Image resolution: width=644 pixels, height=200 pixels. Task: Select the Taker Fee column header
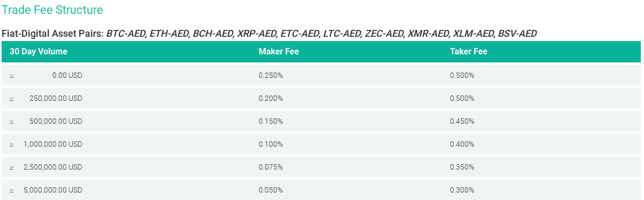pos(469,52)
